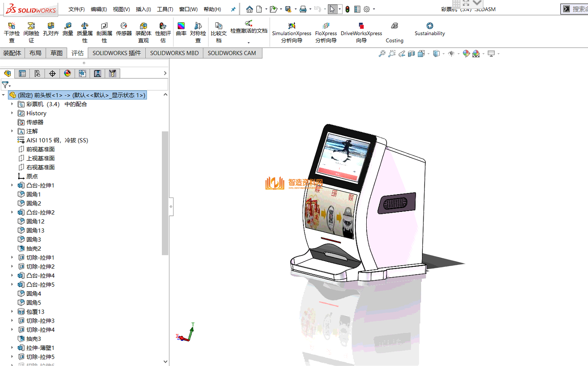Open the DisplayManager appearance tab icon

click(x=67, y=74)
